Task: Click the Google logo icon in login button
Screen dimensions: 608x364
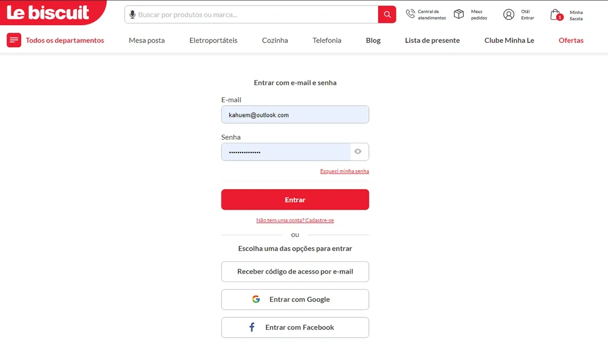Action: coord(256,299)
